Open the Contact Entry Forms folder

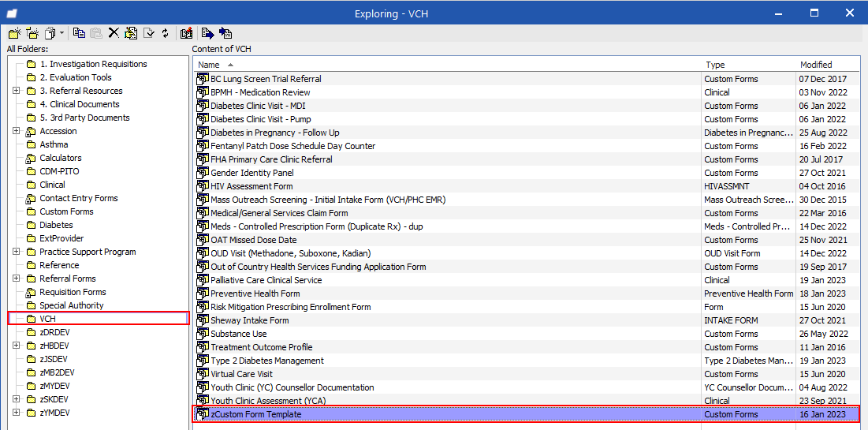79,198
